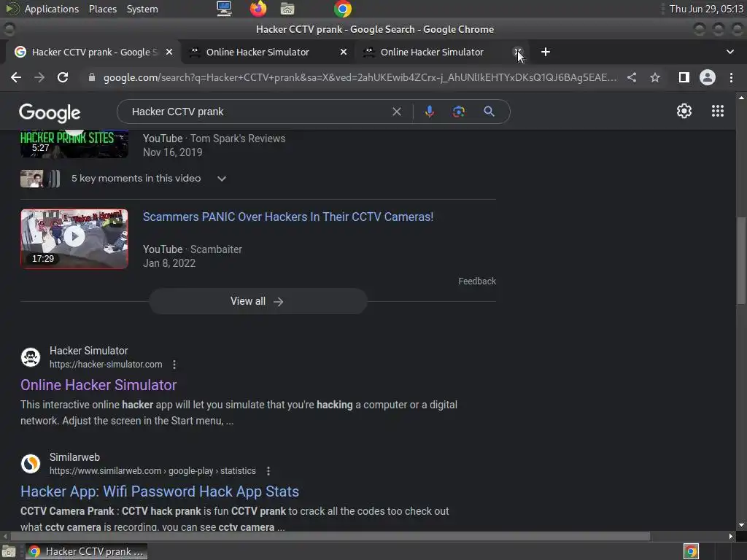
Task: Click Scambaiter channel name text
Action: click(216, 249)
